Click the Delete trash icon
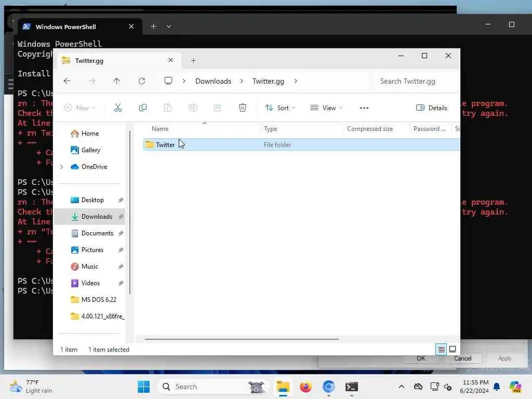The width and height of the screenshot is (532, 399). pos(243,108)
